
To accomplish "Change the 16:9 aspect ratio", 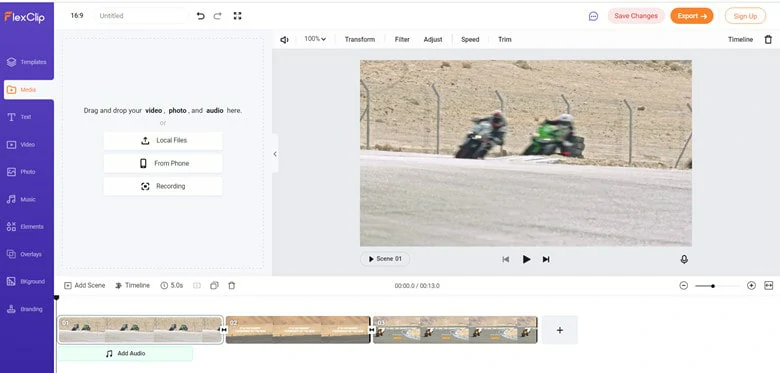I will click(x=77, y=16).
